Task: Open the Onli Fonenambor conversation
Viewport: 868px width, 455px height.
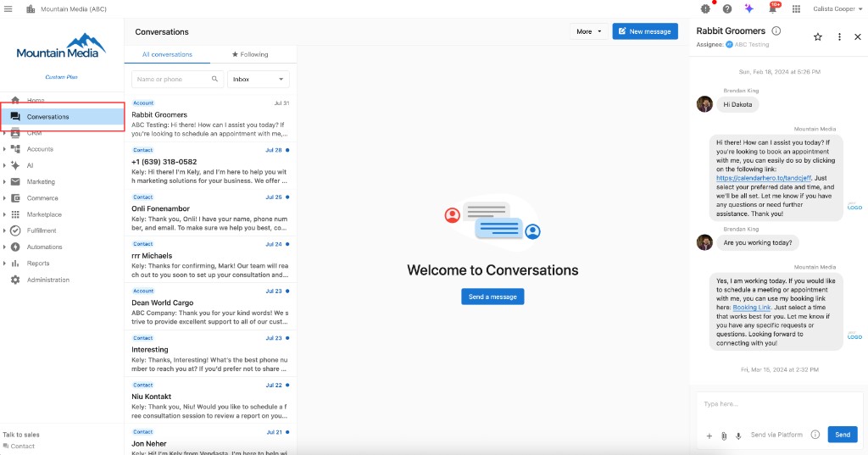Action: (x=210, y=213)
